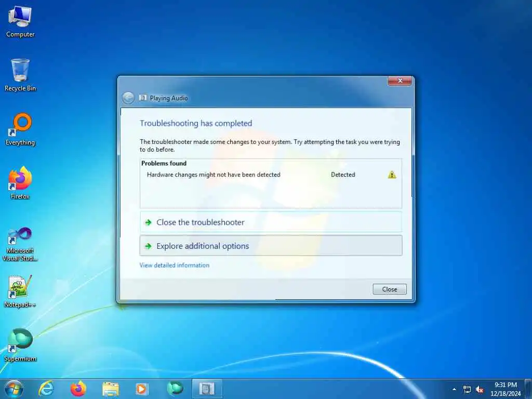532x399 pixels.
Task: Select the Notepad++ desktop shortcut
Action: (x=20, y=291)
